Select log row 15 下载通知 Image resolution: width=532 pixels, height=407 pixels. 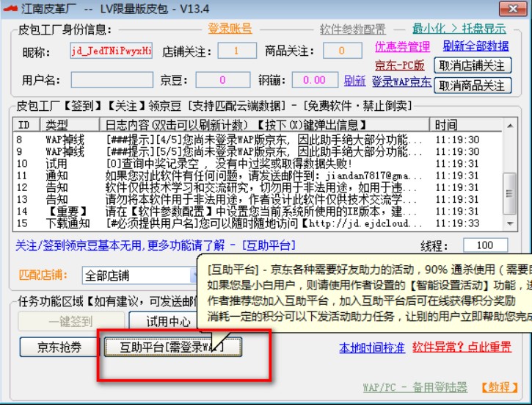pos(257,223)
